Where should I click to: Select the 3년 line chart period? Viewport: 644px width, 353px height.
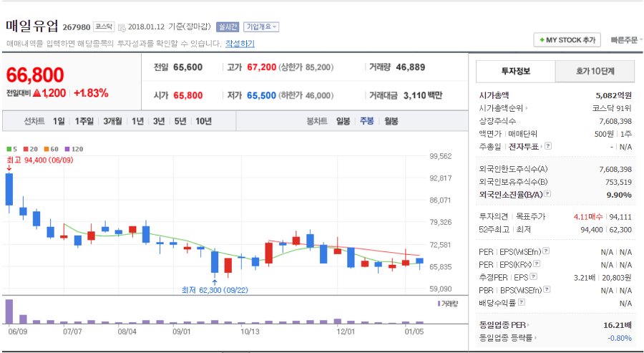point(159,121)
